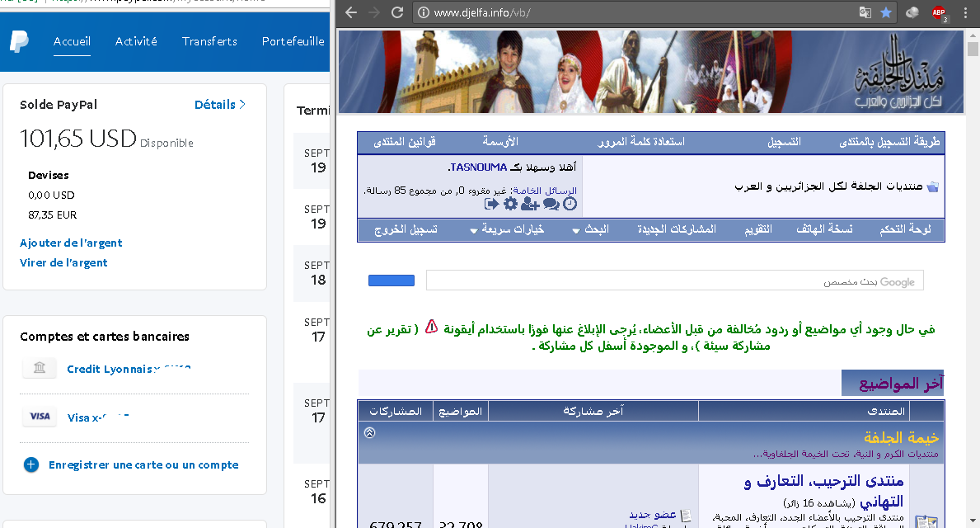
Task: Open the التسجيل registration menu item
Action: (x=784, y=142)
